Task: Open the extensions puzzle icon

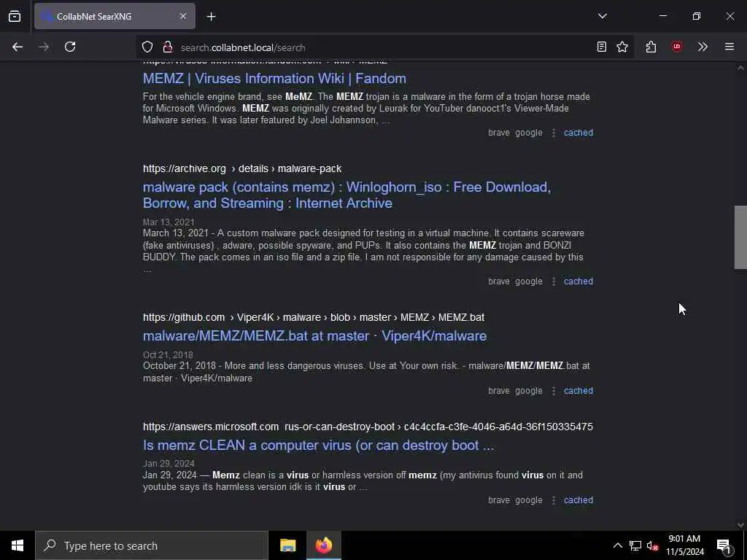Action: click(x=651, y=47)
